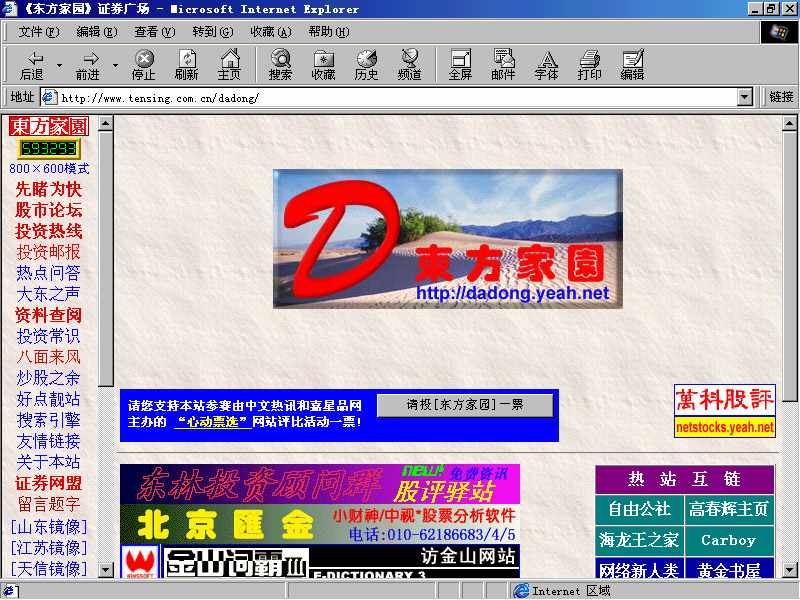Screen dimensions: 800x600
Task: Click the Internet zone icon in status bar
Action: tap(521, 590)
